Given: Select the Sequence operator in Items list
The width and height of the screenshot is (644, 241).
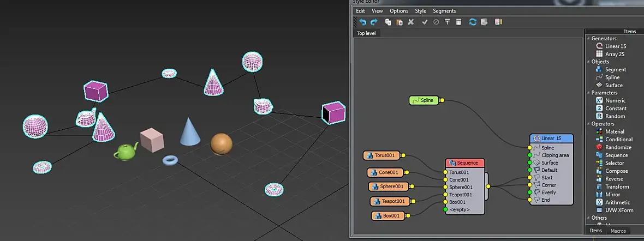Looking at the screenshot, I should pyautogui.click(x=612, y=155).
